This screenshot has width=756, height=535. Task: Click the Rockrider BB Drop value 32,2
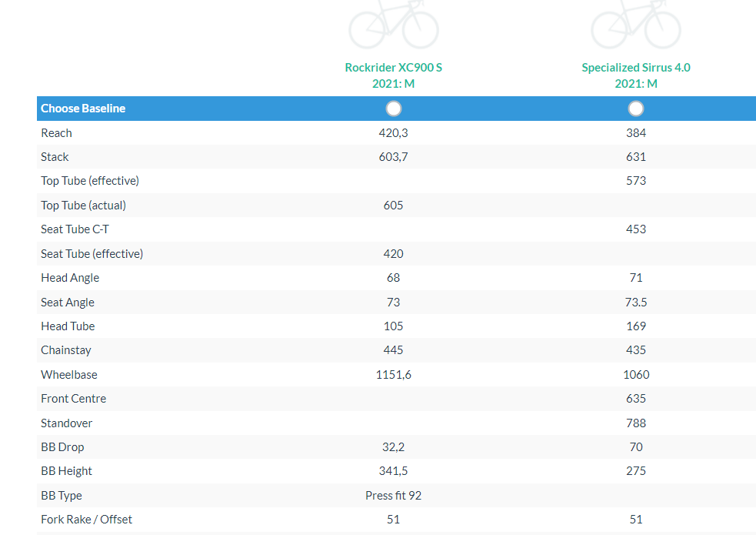394,447
